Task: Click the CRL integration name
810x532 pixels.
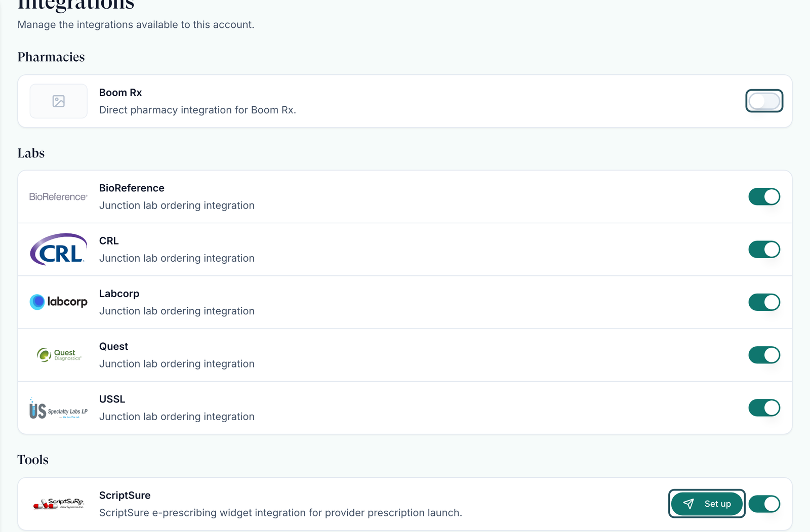Action: point(109,241)
